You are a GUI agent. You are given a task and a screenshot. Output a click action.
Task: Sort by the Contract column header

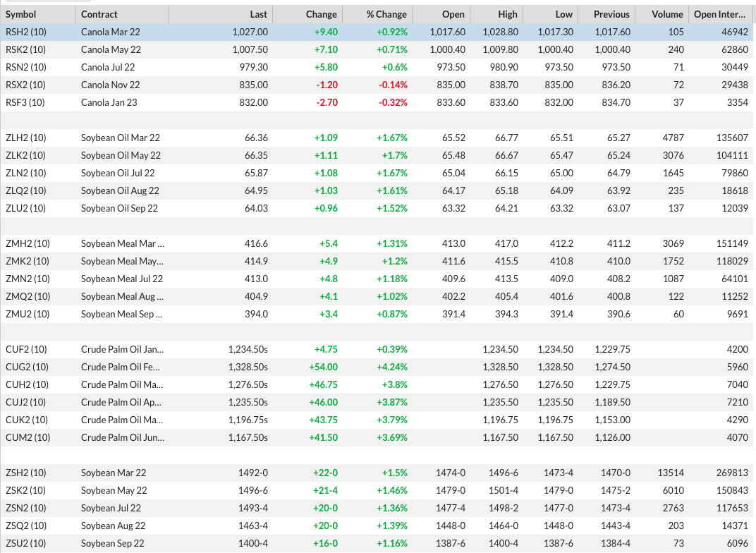99,14
